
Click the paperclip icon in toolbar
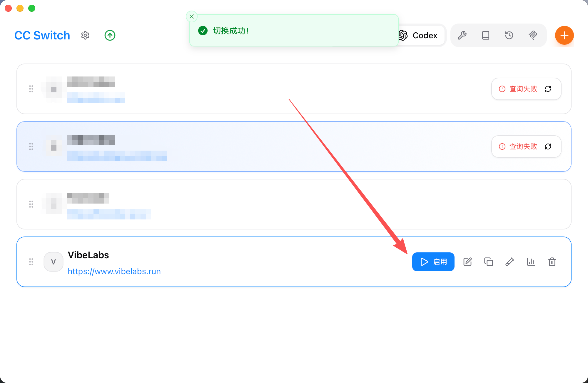pyautogui.click(x=533, y=35)
